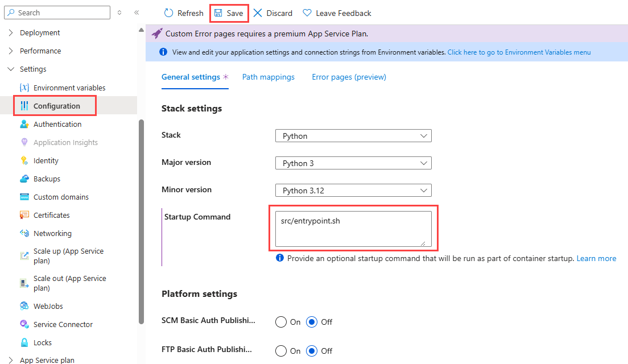Enable FTP Basic Auth Publishing
Screen dimensions: 628x364
click(x=280, y=351)
